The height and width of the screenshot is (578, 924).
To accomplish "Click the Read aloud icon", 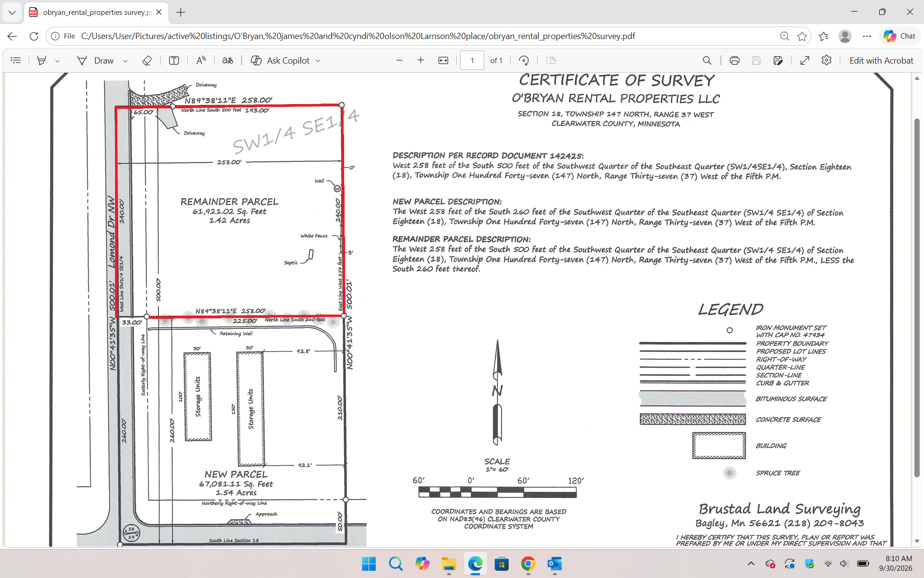I will 201,60.
